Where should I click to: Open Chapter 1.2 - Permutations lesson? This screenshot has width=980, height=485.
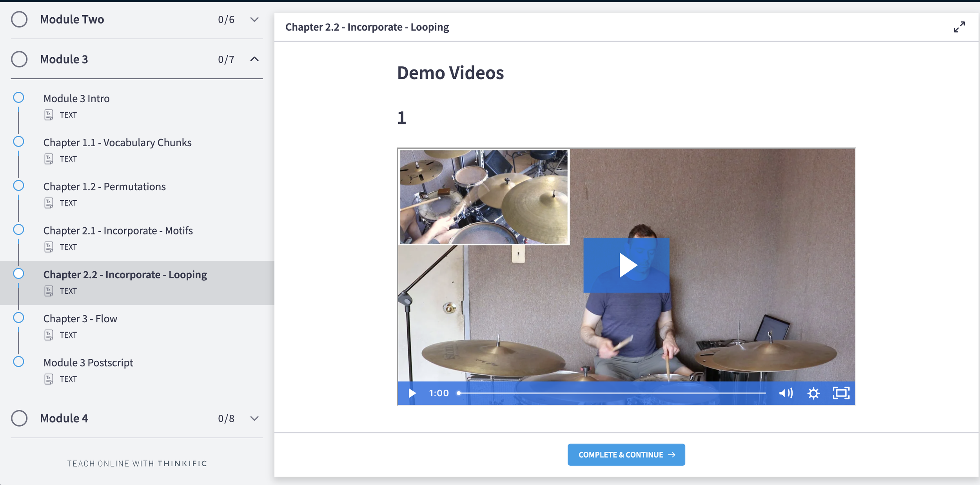(x=104, y=187)
